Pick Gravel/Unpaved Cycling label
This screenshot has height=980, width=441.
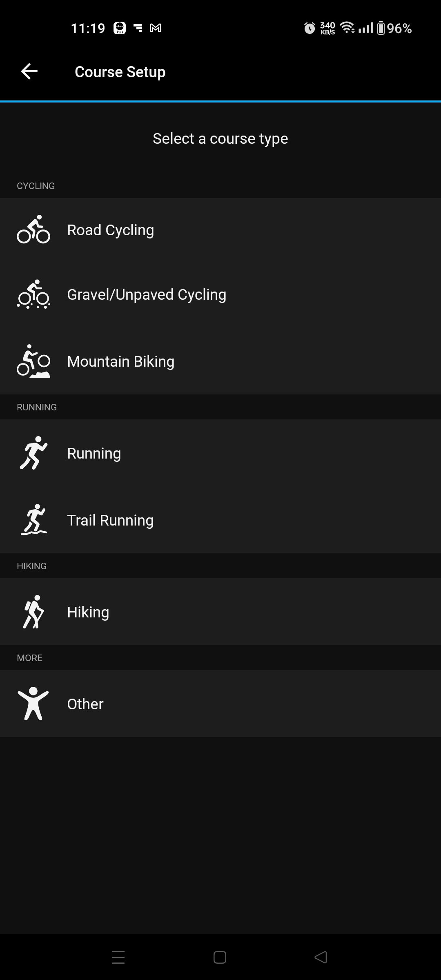click(x=147, y=295)
